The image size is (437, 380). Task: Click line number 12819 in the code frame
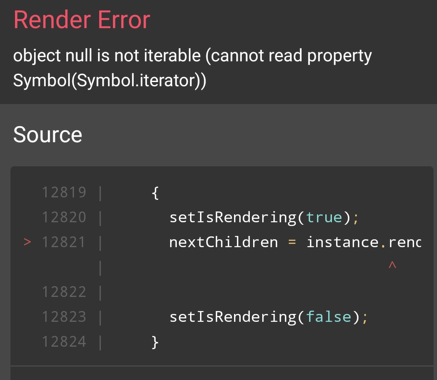click(64, 192)
